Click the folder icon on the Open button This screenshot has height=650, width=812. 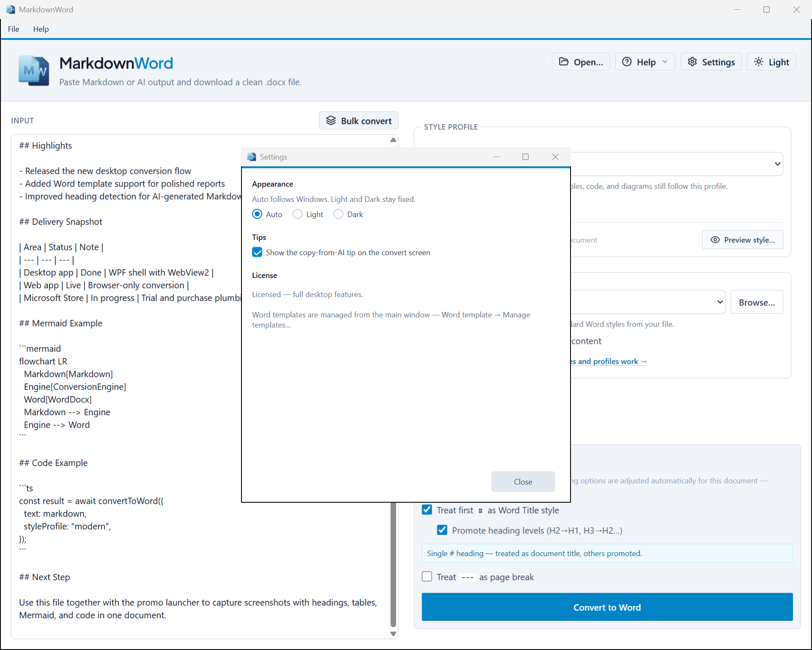point(563,62)
